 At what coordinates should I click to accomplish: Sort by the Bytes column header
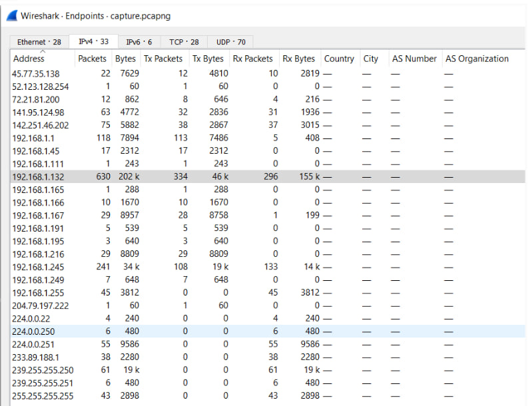(x=126, y=59)
